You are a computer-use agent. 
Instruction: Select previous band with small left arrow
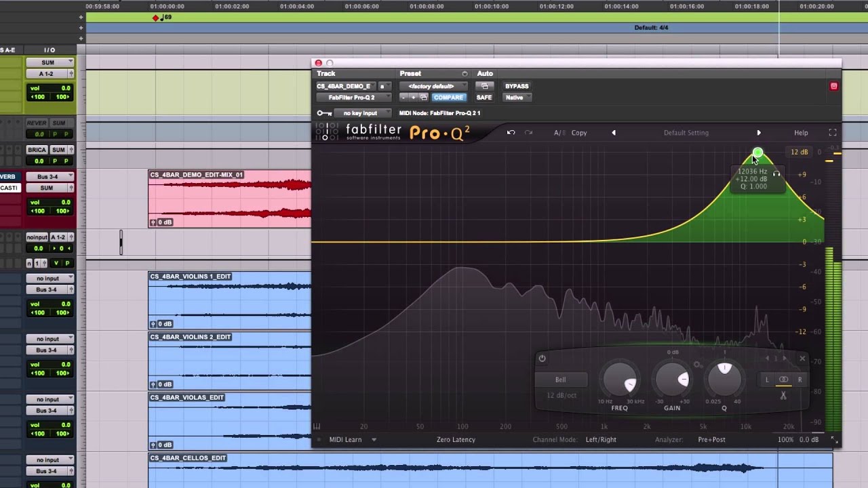coord(768,359)
